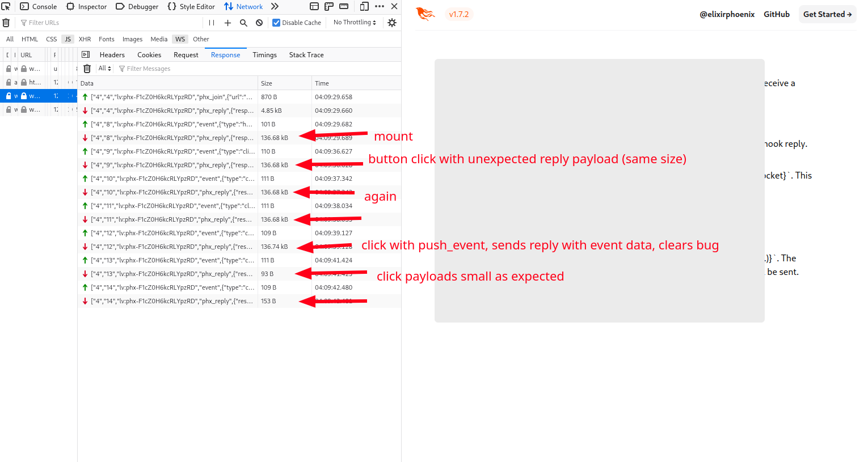Click the Phoenix framework logo
The height and width of the screenshot is (462, 868).
coord(425,14)
